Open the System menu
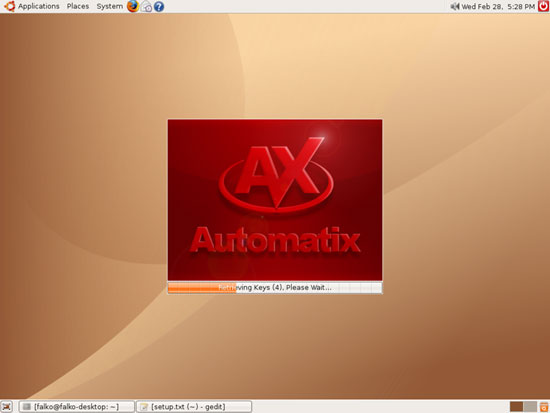Viewport: 550px width, 413px height. tap(110, 6)
